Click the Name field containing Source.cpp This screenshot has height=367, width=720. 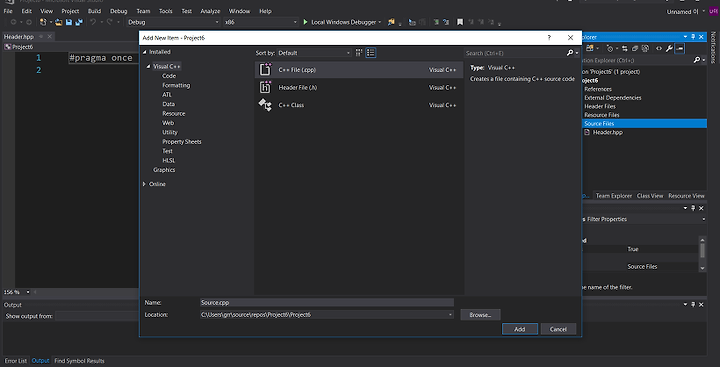tap(327, 303)
